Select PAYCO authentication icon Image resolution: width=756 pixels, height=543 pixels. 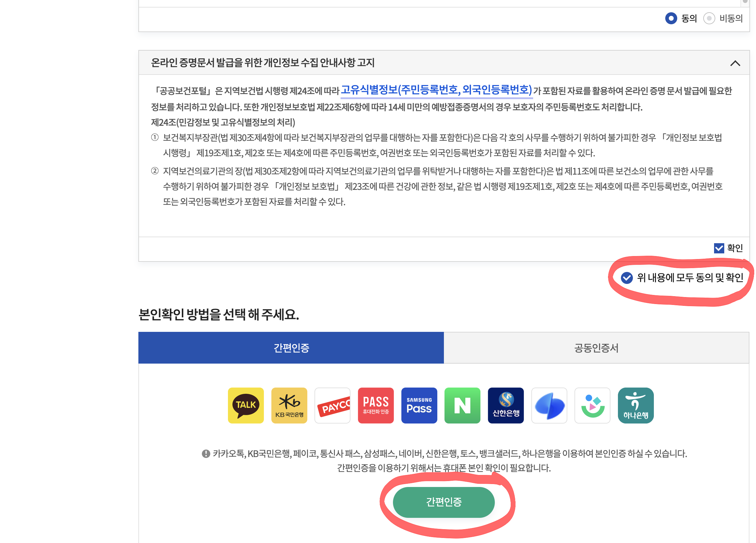pyautogui.click(x=332, y=405)
